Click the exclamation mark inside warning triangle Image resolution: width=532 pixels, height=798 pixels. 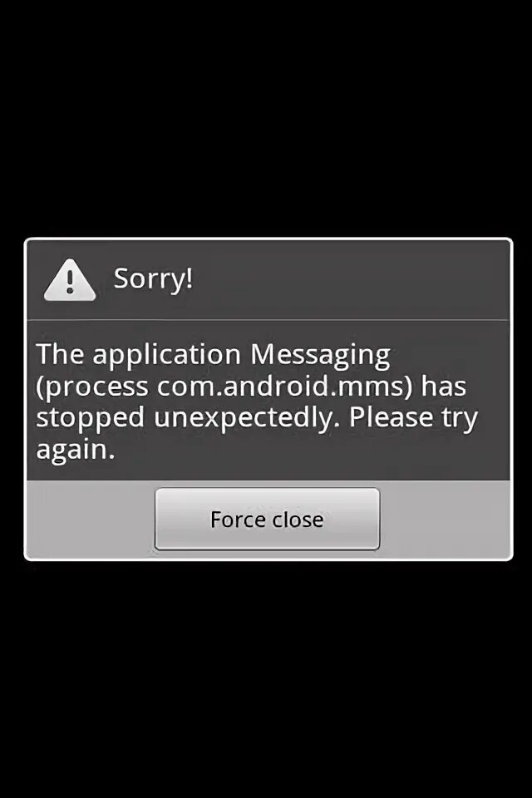[x=70, y=282]
